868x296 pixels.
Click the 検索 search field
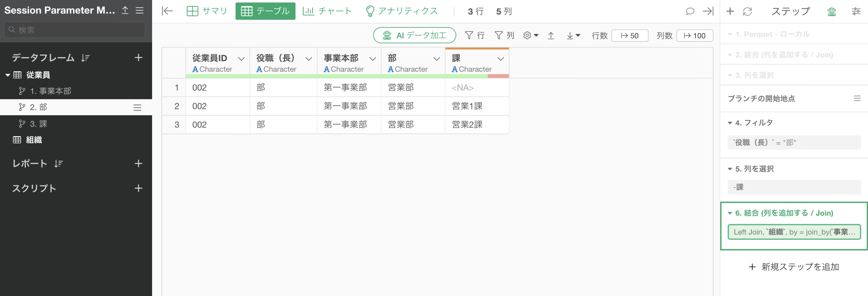[74, 30]
